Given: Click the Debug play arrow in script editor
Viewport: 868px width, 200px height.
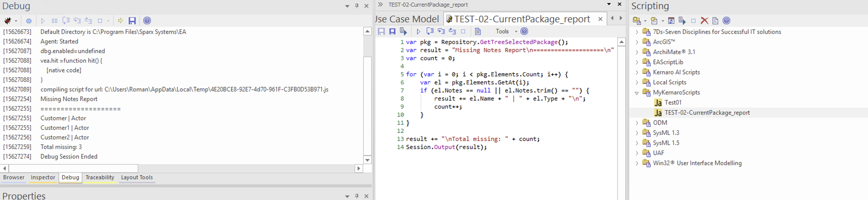Looking at the screenshot, I should (419, 31).
